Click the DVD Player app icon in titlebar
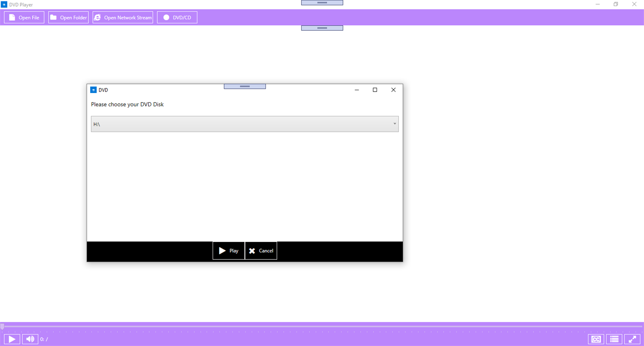Screen dimensions: 644x346 [4, 4]
